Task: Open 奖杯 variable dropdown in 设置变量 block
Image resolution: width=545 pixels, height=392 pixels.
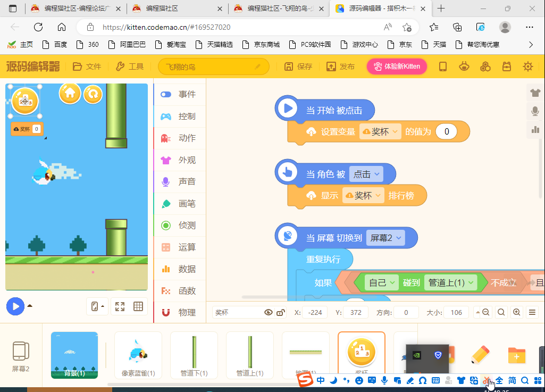Action: coord(380,131)
